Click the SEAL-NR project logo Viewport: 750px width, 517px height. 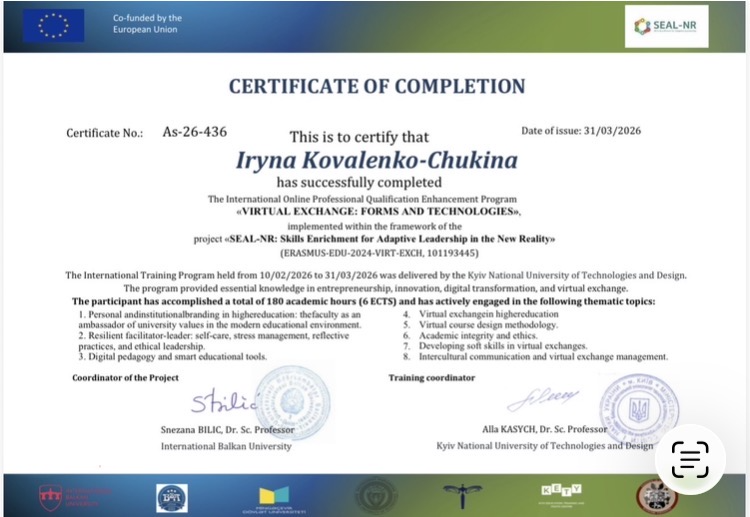(666, 26)
